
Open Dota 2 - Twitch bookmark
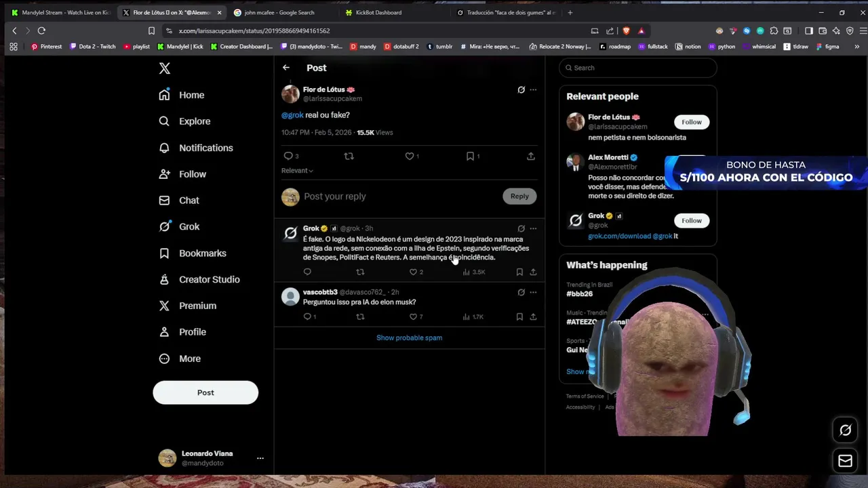93,47
